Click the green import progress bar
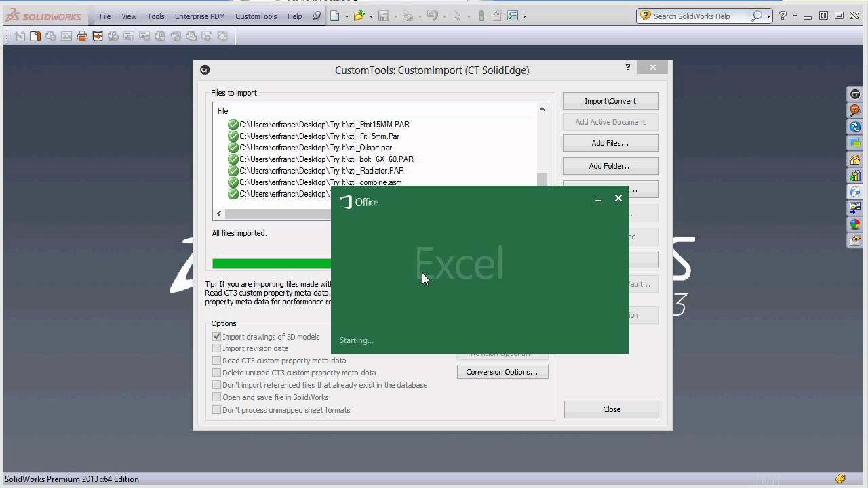The width and height of the screenshot is (868, 488). [x=272, y=263]
